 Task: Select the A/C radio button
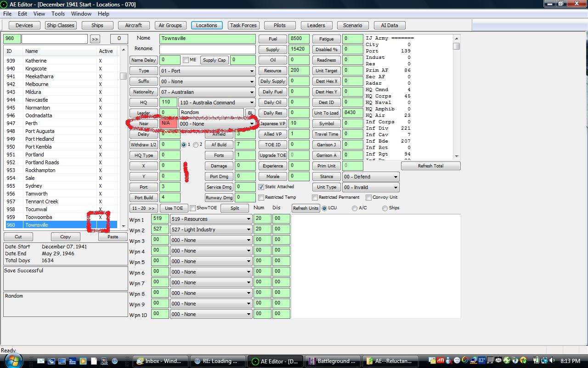[354, 208]
